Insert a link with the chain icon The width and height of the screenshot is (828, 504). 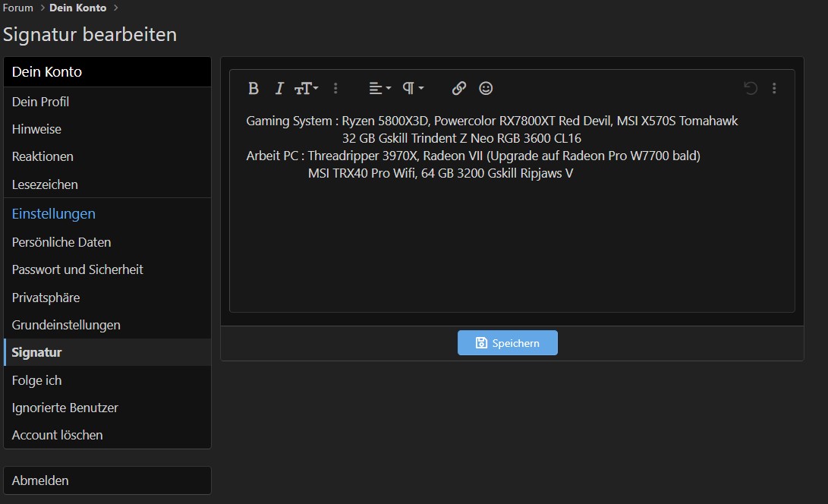tap(459, 88)
